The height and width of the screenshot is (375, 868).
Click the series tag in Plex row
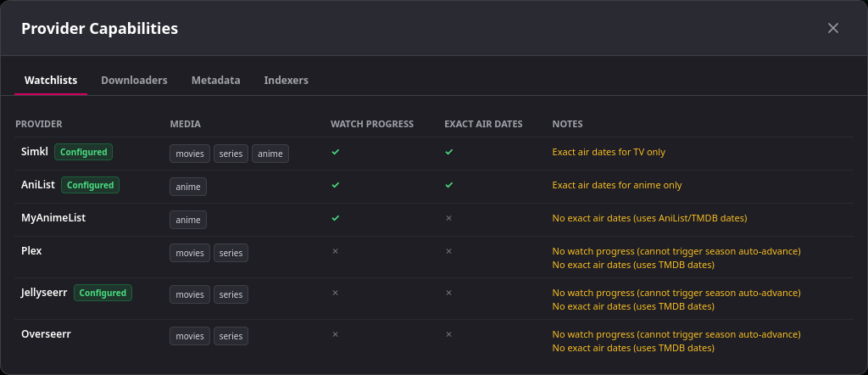231,253
